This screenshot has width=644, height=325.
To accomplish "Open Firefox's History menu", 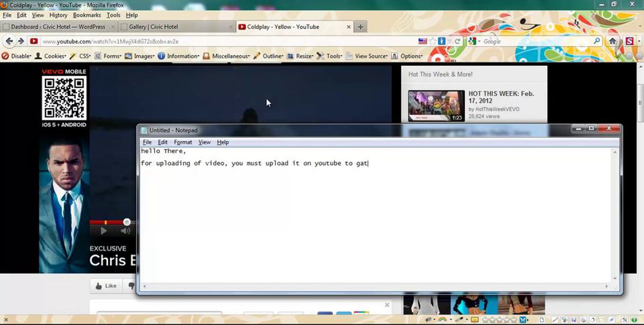I will (x=58, y=15).
